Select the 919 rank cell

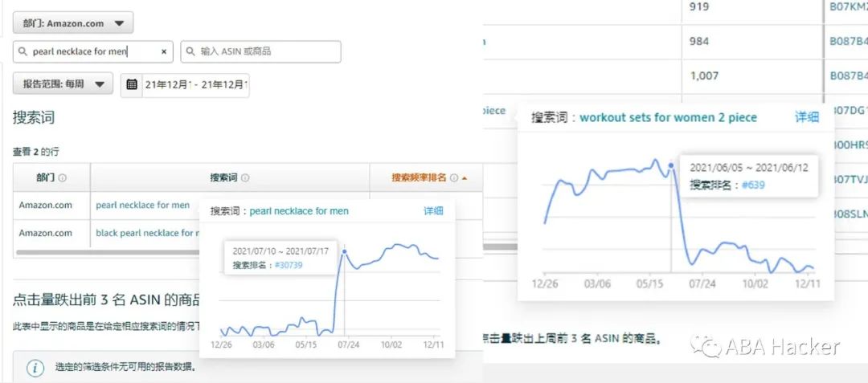coord(699,7)
